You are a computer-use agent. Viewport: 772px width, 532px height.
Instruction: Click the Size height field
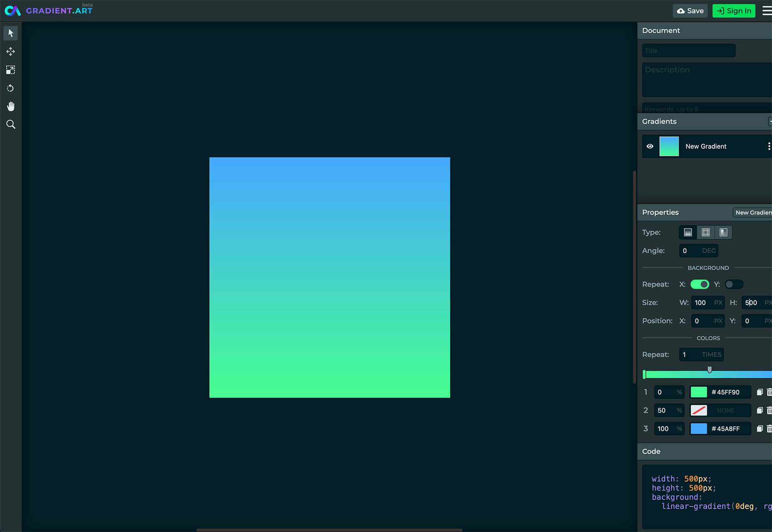coord(757,303)
